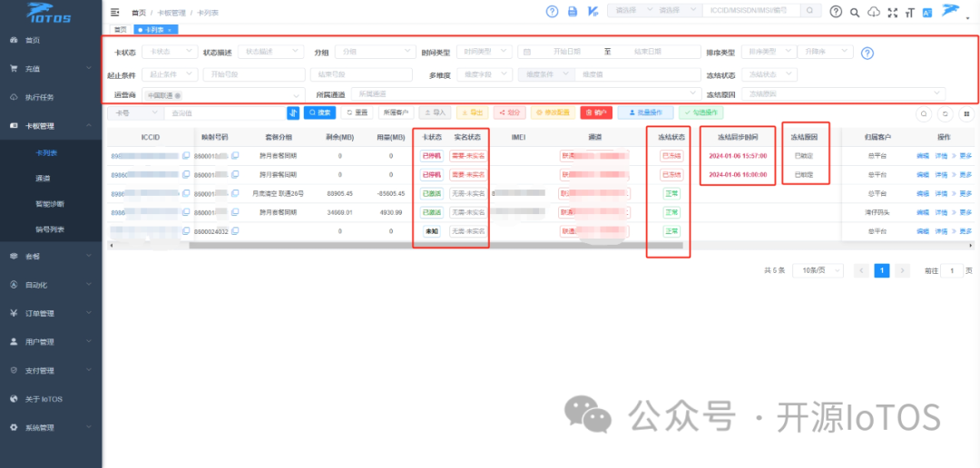Click the 修改配置 button

(x=553, y=113)
